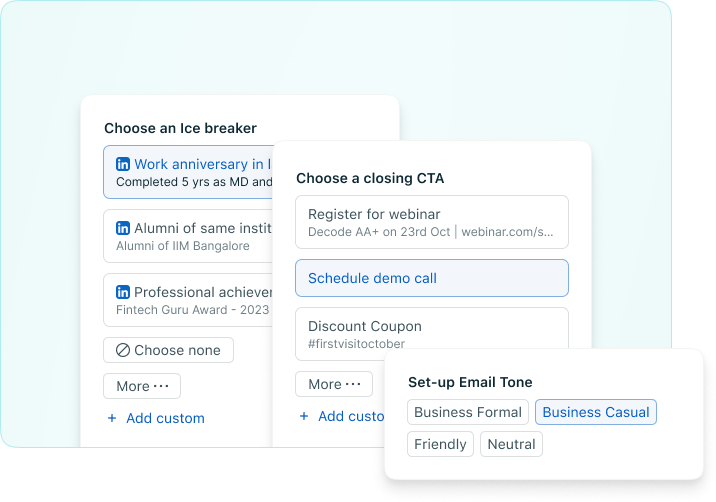This screenshot has width=716, height=502.
Task: Click the Choose none button
Action: 168,350
